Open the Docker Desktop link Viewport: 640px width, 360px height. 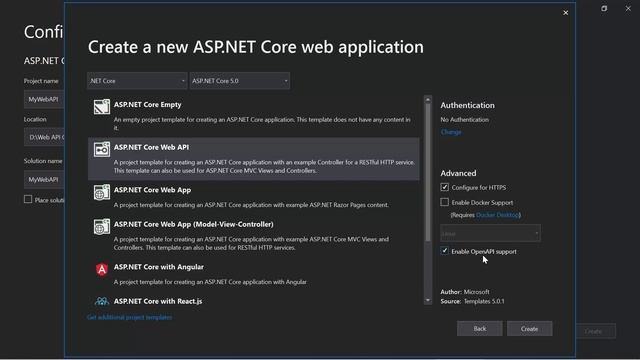pyautogui.click(x=498, y=215)
